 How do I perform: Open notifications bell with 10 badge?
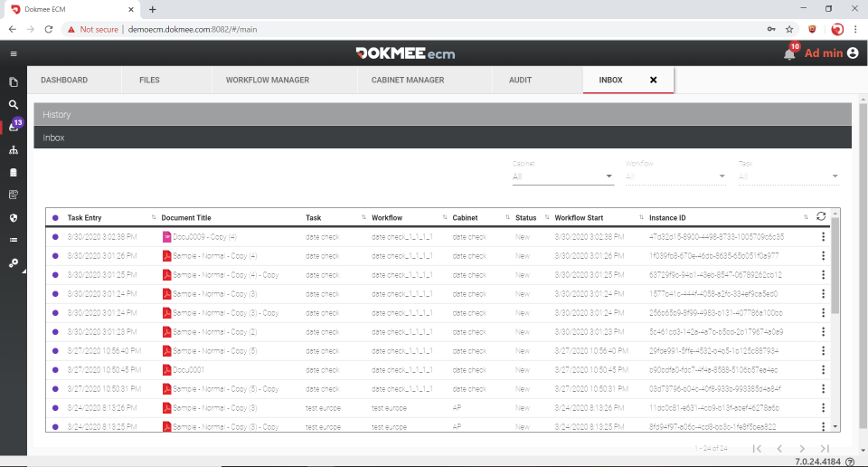coord(790,52)
